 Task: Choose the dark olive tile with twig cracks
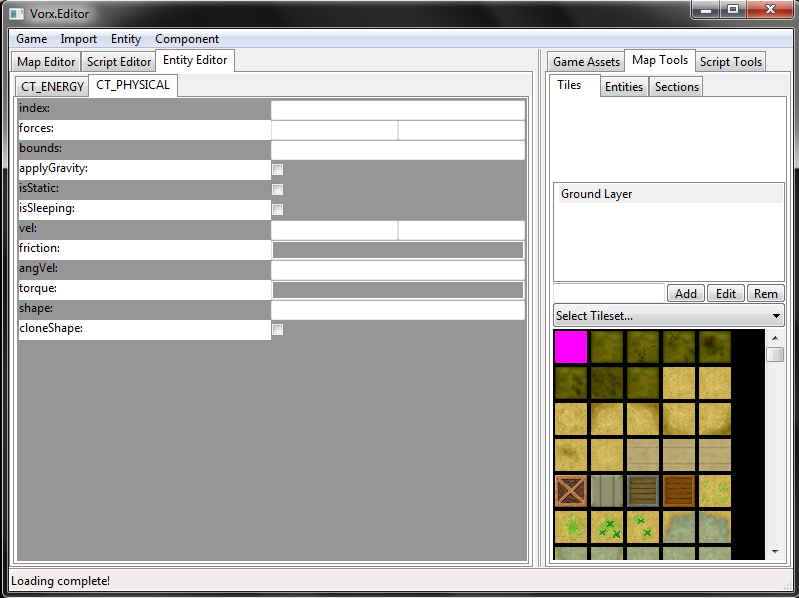coord(643,347)
